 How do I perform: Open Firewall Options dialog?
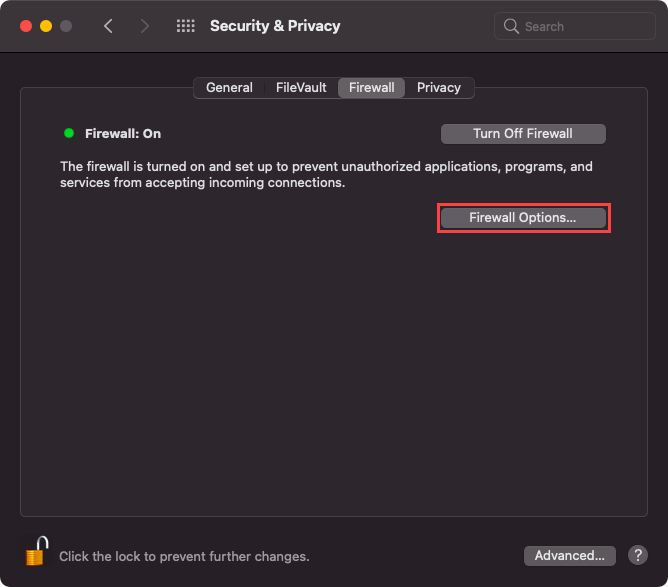(x=523, y=217)
